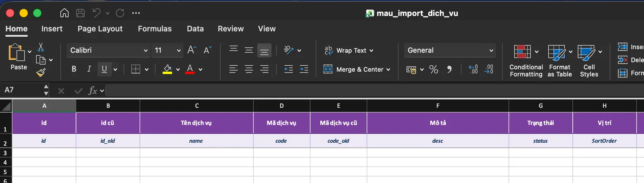644x183 pixels.
Task: Click the Format as Table icon
Action: point(557,52)
